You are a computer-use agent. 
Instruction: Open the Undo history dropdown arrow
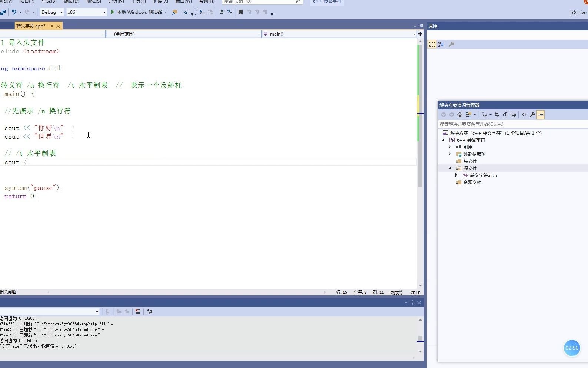point(21,12)
